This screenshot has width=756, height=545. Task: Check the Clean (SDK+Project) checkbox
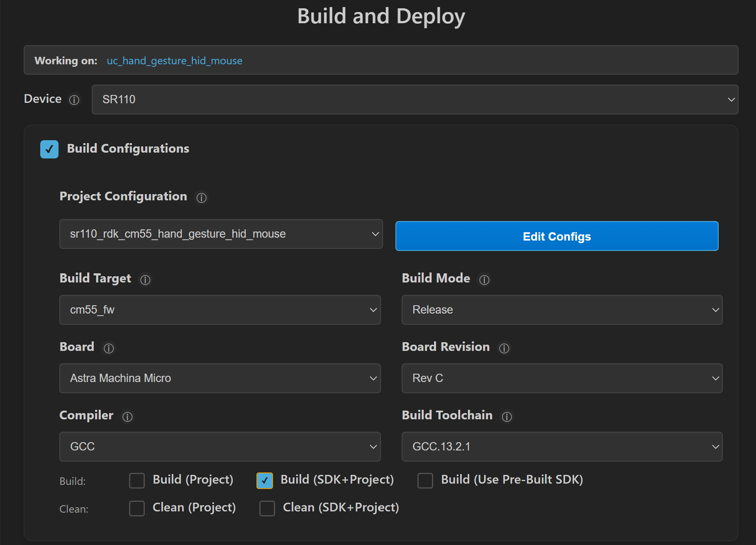click(x=267, y=508)
